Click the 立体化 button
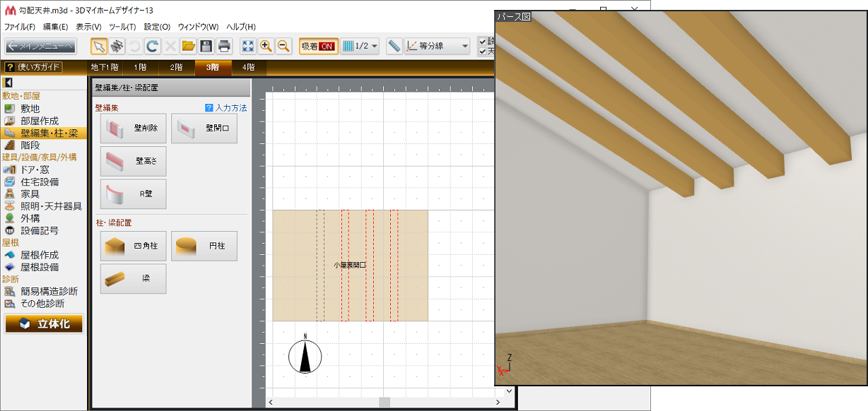The image size is (868, 411). pyautogui.click(x=44, y=324)
